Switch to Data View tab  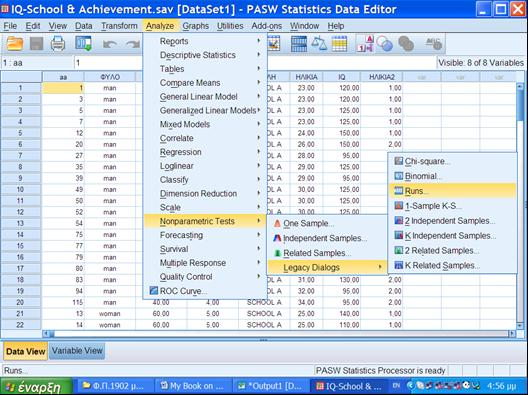(x=26, y=351)
